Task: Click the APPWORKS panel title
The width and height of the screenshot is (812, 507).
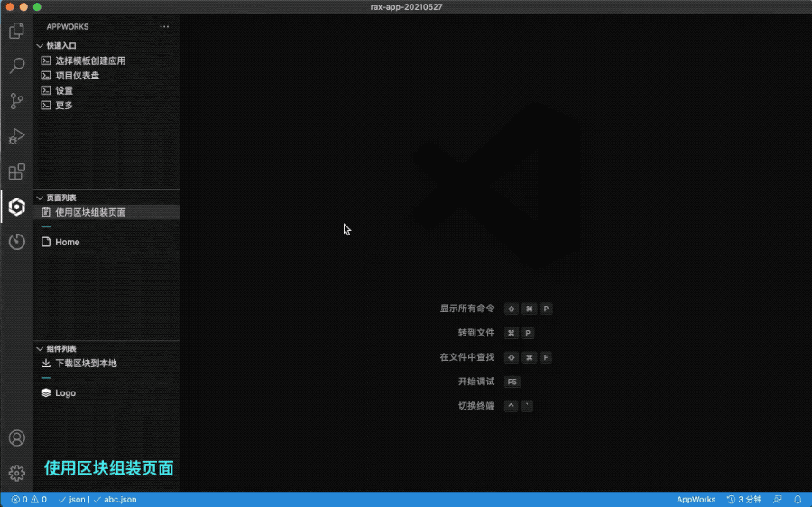Action: [x=68, y=27]
